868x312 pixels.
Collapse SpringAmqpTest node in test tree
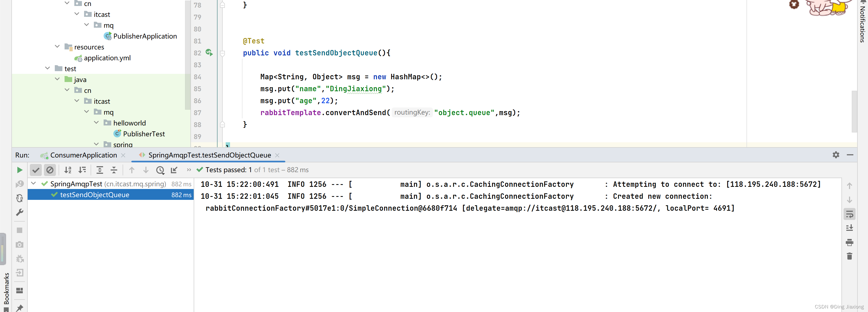click(34, 184)
